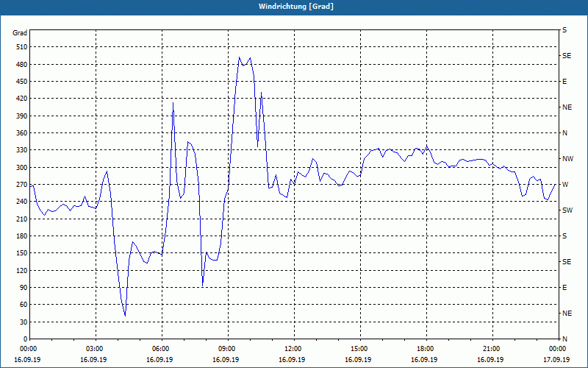The height and width of the screenshot is (368, 588).
Task: Click the 17.09.19 date label
Action: coord(556,359)
